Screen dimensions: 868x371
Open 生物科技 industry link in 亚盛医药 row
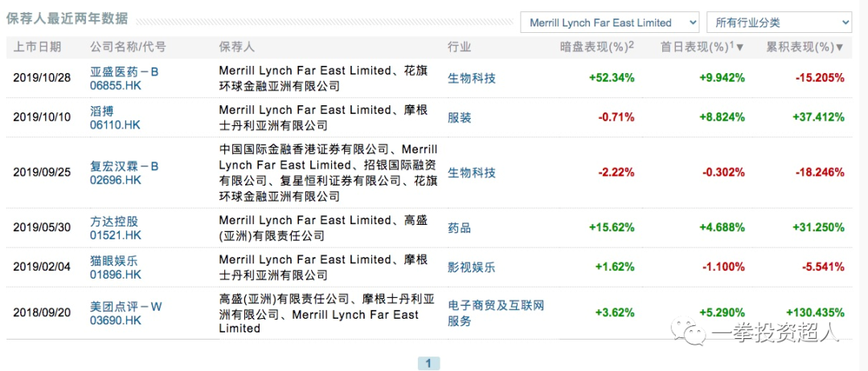click(471, 78)
